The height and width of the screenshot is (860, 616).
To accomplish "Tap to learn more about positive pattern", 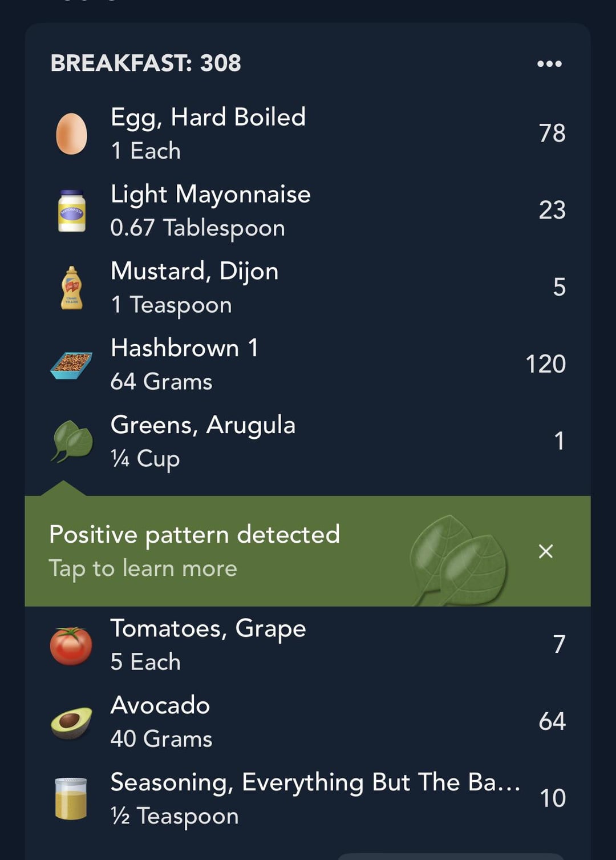I will click(143, 568).
